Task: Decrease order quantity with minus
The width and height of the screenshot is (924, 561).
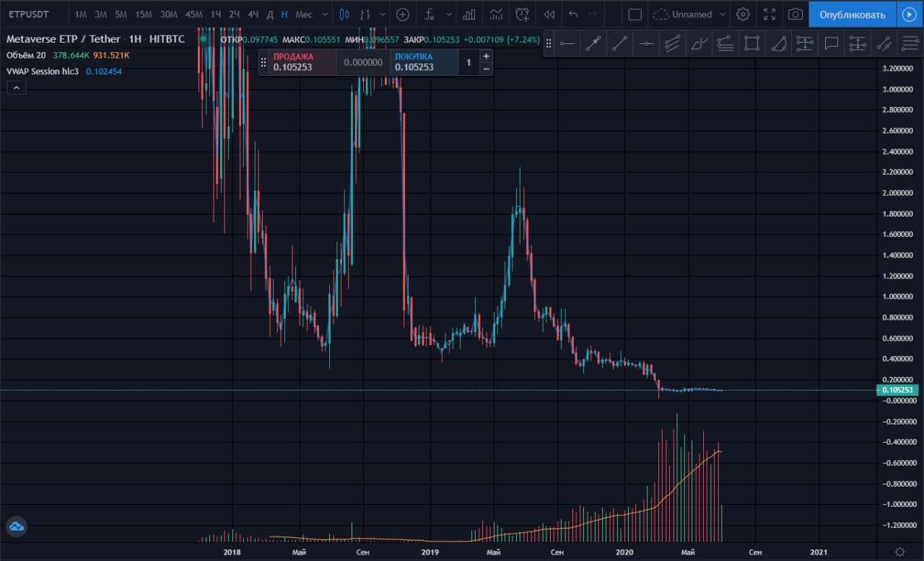Action: click(486, 69)
